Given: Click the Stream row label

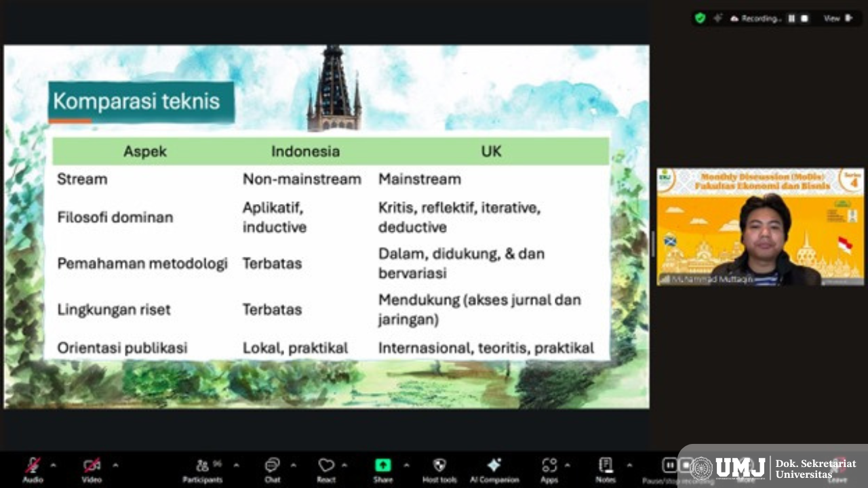Looking at the screenshot, I should click(82, 179).
